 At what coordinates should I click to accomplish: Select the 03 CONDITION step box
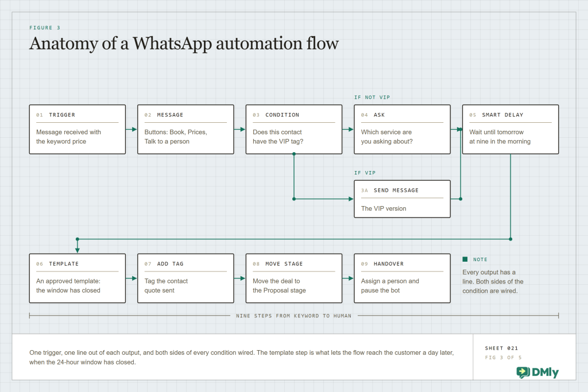[294, 129]
